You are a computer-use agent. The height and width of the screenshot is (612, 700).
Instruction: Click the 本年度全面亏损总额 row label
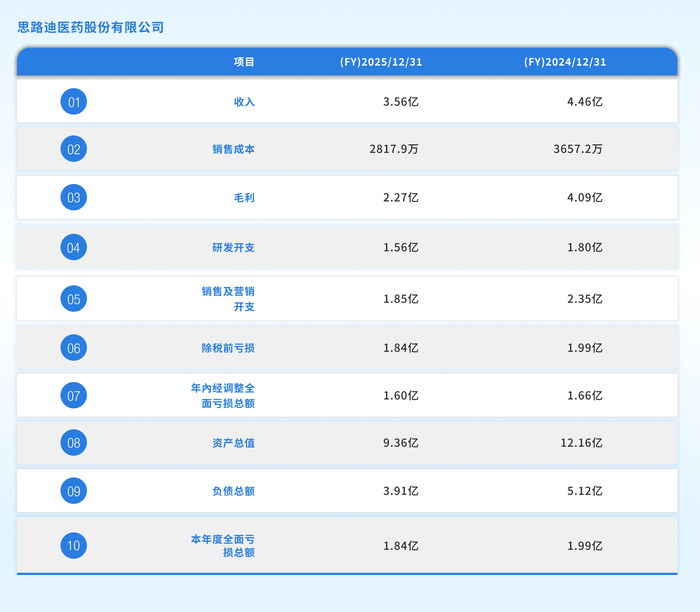[x=223, y=546]
